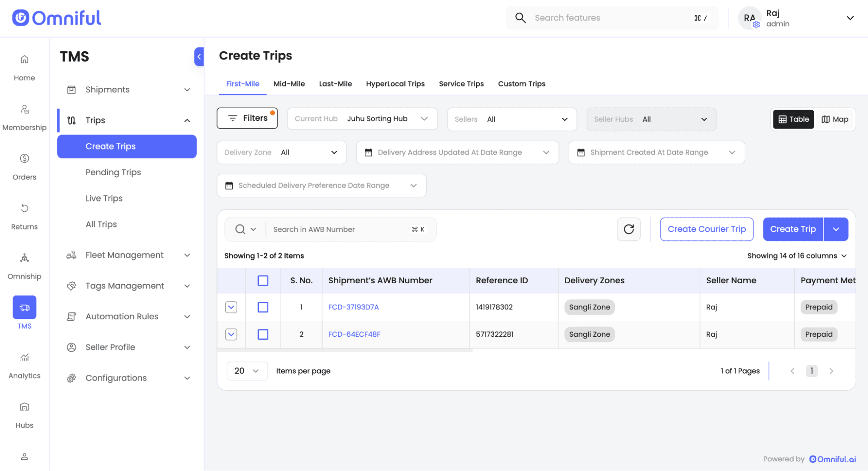Click the Create Courier Trip button
The width and height of the screenshot is (868, 471).
tap(706, 229)
